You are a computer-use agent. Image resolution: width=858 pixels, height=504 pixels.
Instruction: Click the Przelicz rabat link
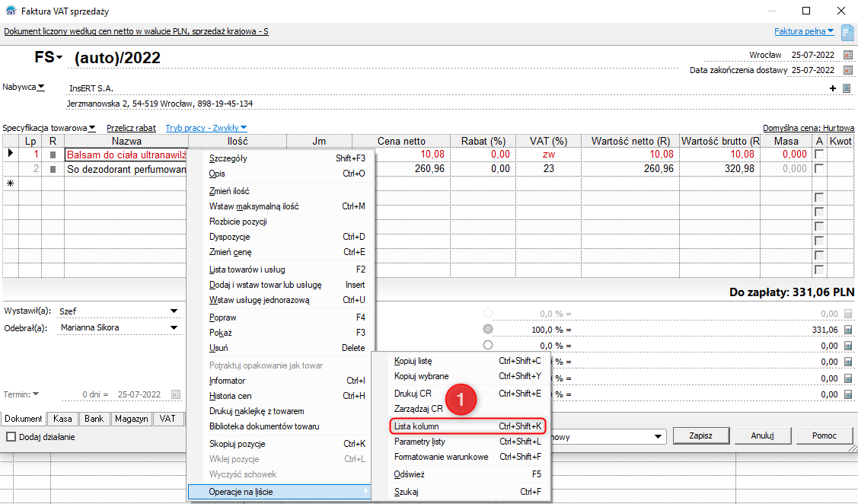(131, 128)
